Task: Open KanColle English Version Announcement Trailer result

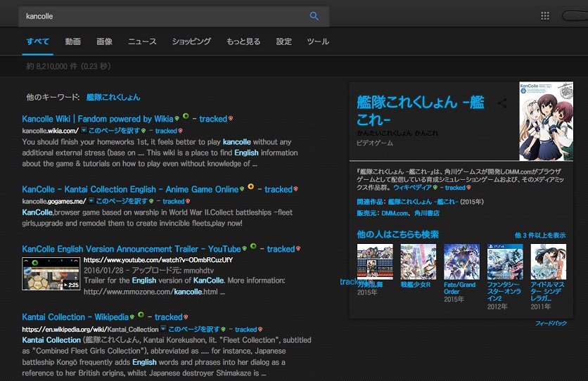Action: [132, 249]
